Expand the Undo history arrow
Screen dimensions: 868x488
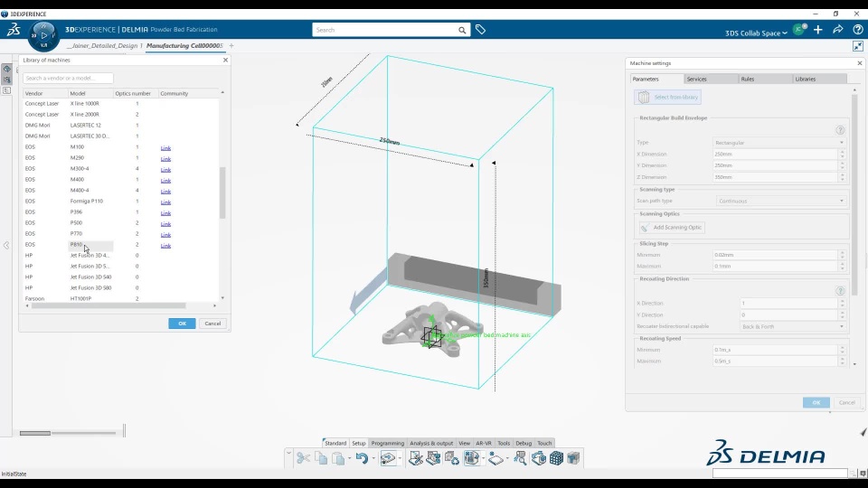[x=373, y=458]
